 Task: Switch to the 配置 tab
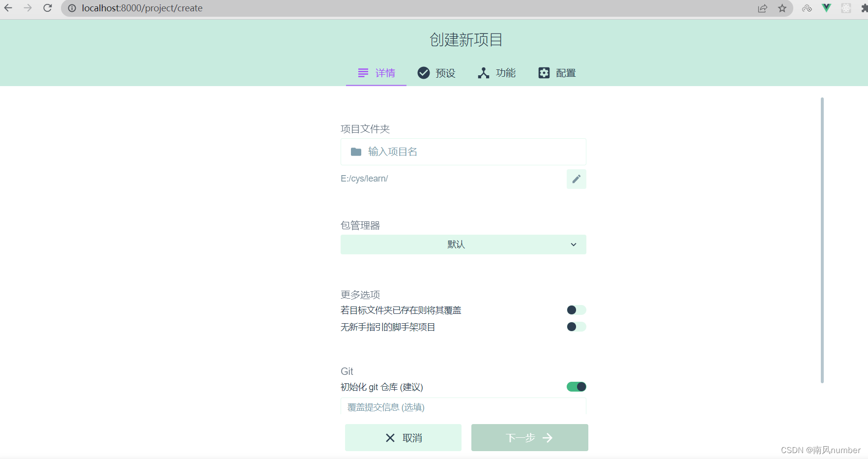[x=557, y=73]
